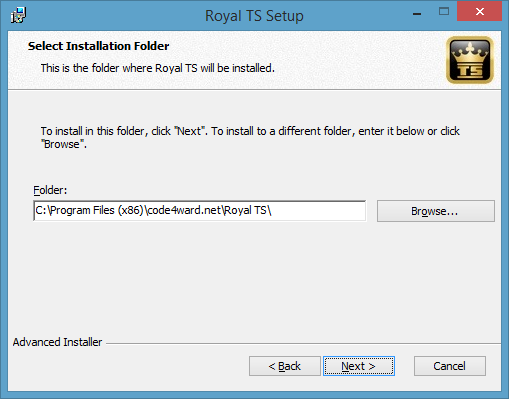Image resolution: width=509 pixels, height=399 pixels.
Task: Click the "To install in this folder" instructions
Action: (x=250, y=137)
